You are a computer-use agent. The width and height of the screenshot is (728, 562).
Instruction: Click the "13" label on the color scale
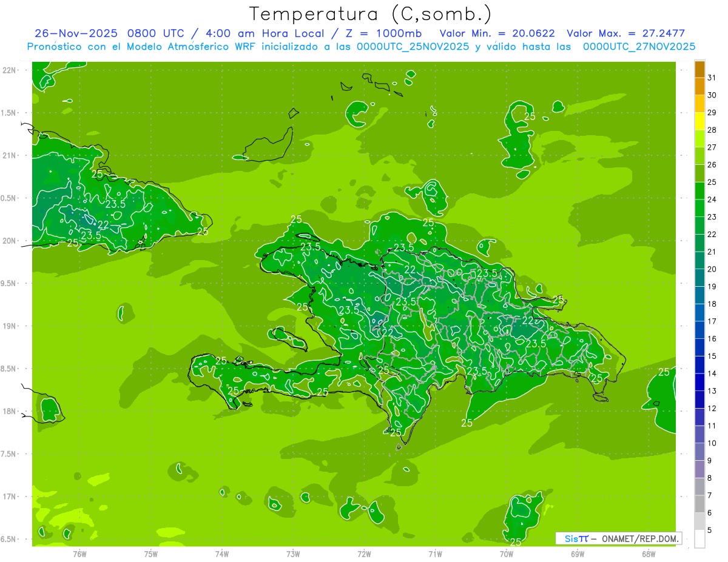[712, 391]
